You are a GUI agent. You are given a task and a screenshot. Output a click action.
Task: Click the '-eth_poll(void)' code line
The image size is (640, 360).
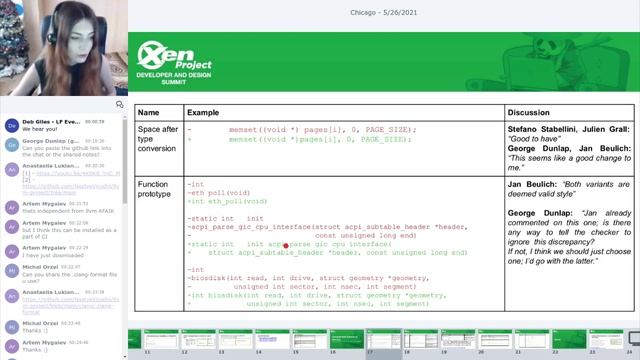219,193
